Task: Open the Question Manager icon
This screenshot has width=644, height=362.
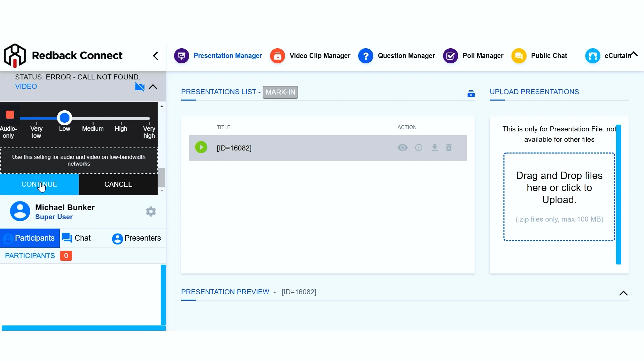Action: (x=366, y=56)
